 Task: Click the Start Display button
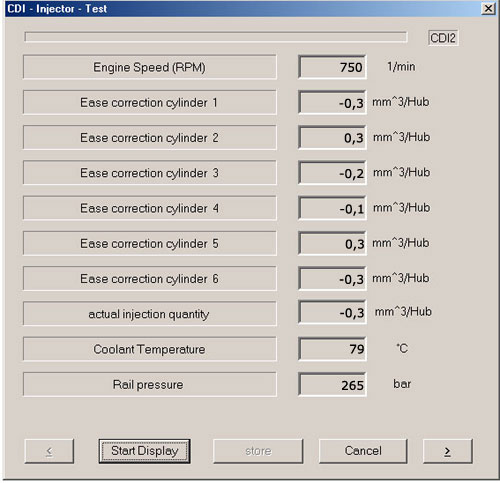point(144,451)
